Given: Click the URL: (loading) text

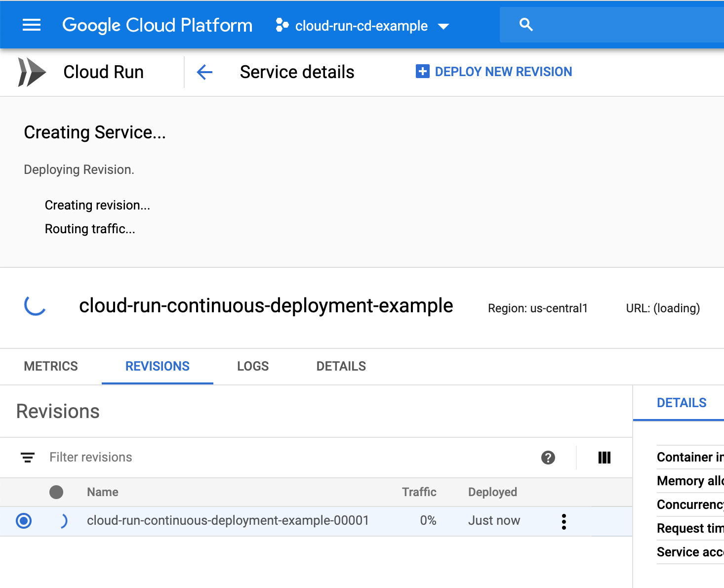Looking at the screenshot, I should pos(663,308).
